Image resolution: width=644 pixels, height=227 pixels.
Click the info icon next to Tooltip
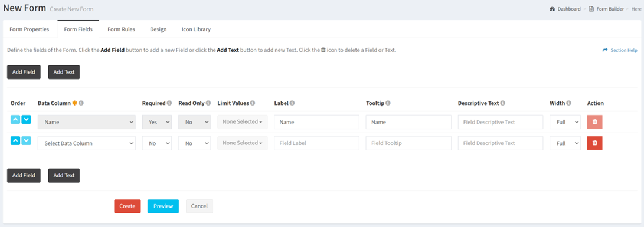(x=388, y=103)
